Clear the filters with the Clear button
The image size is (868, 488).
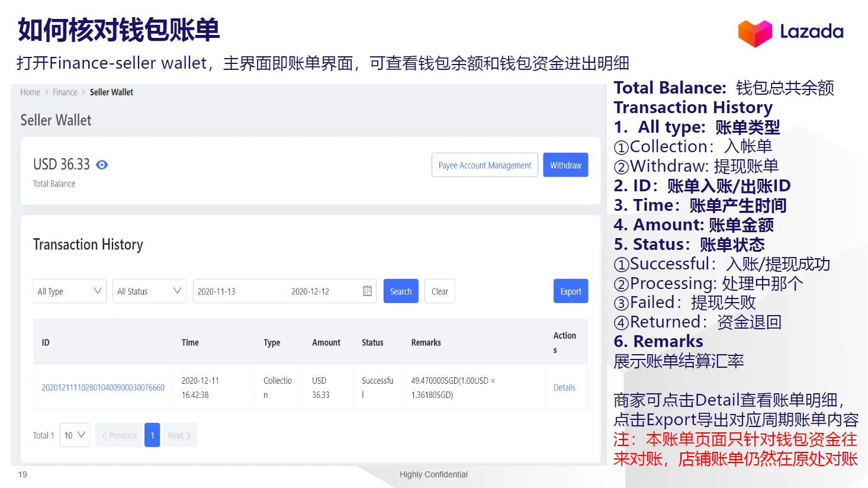click(x=439, y=291)
